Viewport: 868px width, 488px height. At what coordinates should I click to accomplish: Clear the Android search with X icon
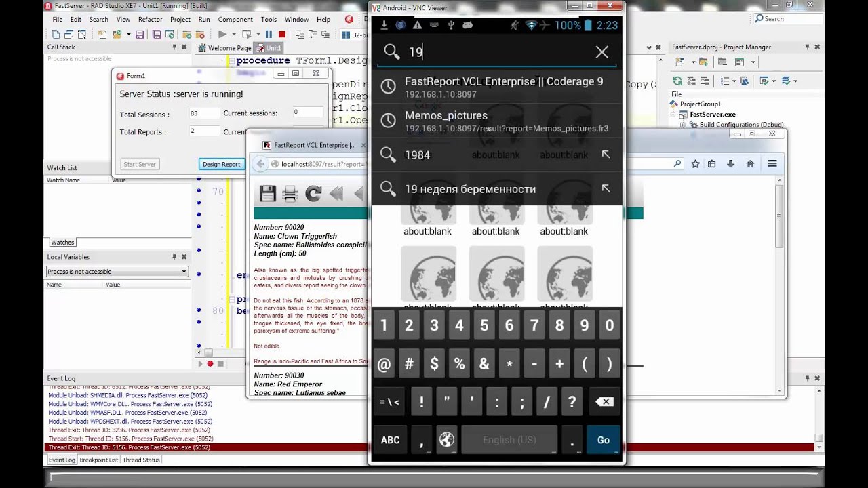coord(601,52)
